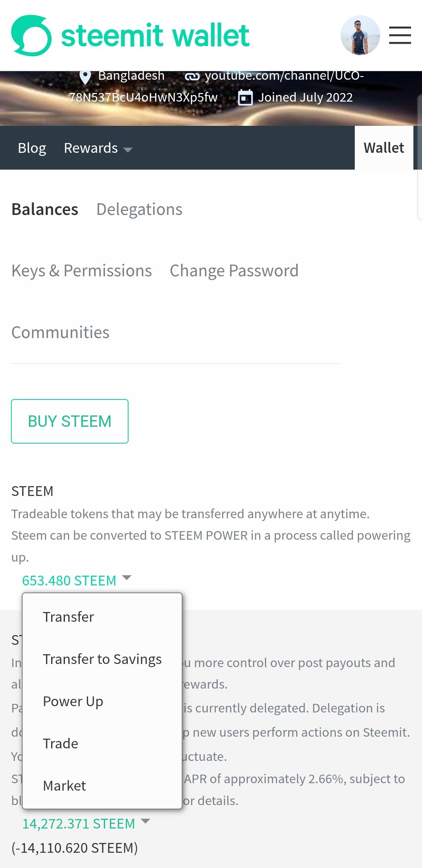Choose Transfer from the menu

tap(68, 617)
